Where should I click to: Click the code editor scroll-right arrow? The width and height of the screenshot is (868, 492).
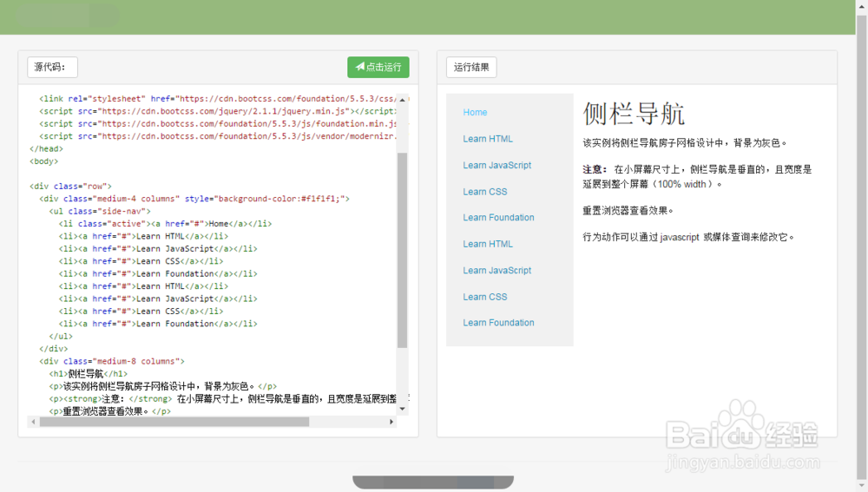pos(391,422)
